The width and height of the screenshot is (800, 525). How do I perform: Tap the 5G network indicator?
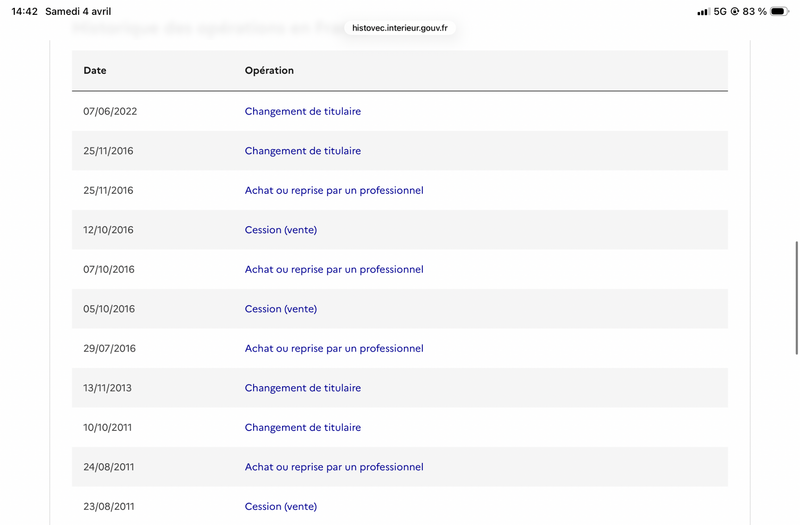[720, 11]
